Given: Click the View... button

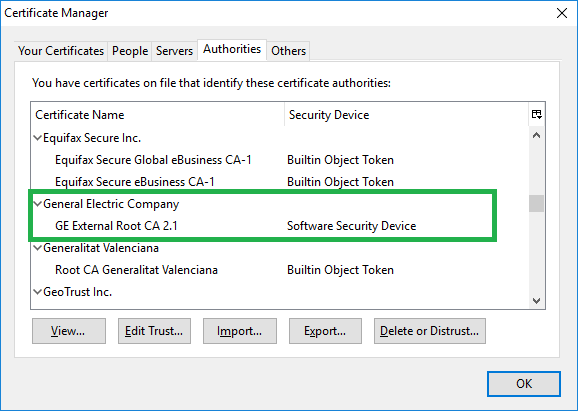Looking at the screenshot, I should 69,331.
